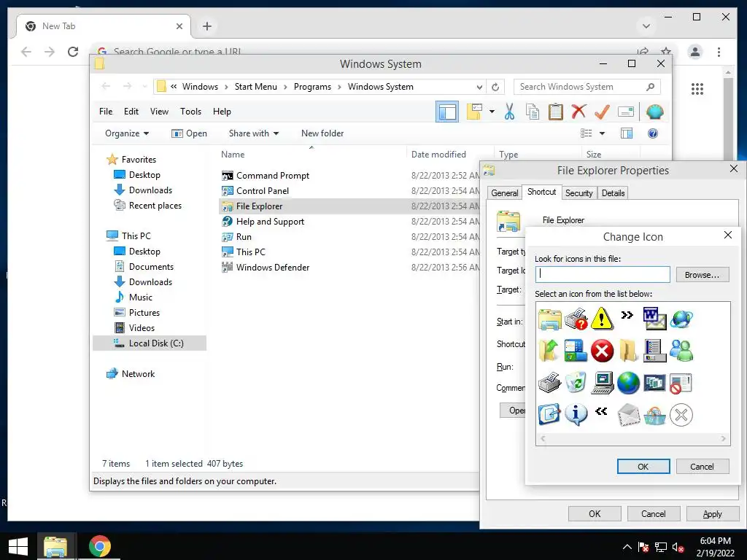Select Command Prompt in file list

pyautogui.click(x=273, y=176)
